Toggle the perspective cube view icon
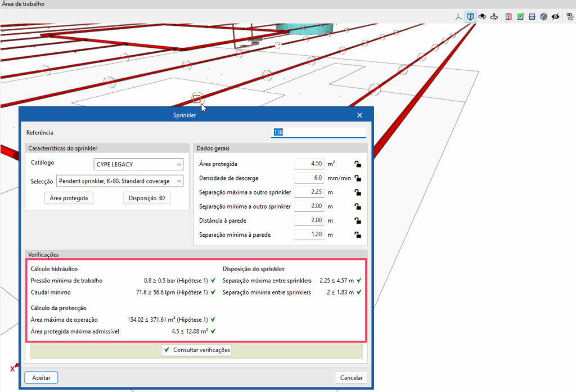Image resolution: width=576 pixels, height=392 pixels. pyautogui.click(x=470, y=16)
